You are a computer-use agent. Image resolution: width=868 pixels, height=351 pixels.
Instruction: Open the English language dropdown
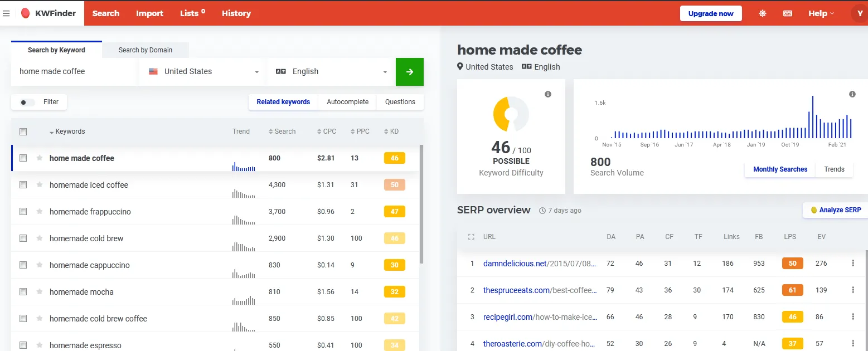332,72
